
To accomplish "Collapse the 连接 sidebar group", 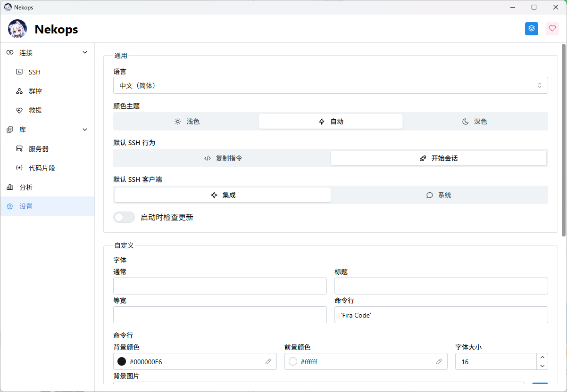I will (85, 53).
